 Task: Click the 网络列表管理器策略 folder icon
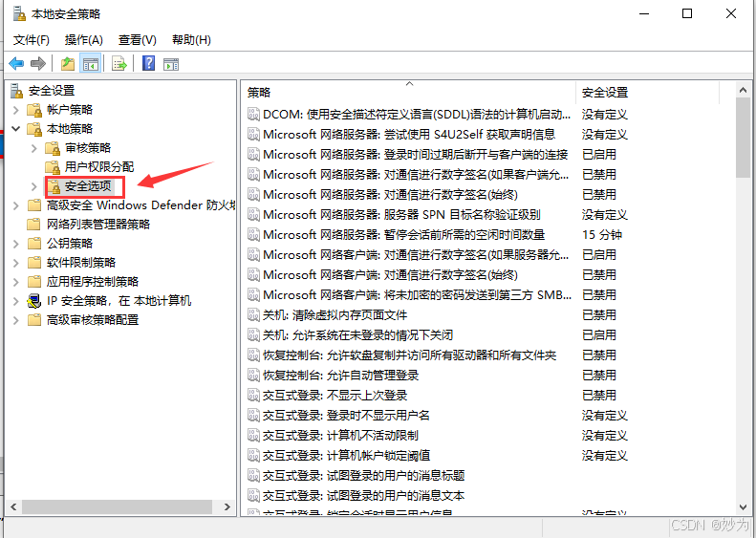click(34, 225)
